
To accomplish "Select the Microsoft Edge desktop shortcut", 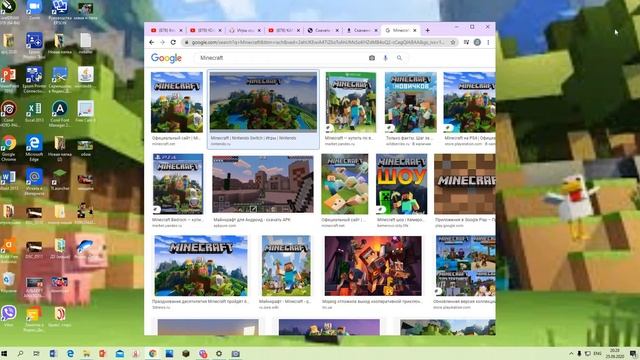I will pyautogui.click(x=34, y=149).
